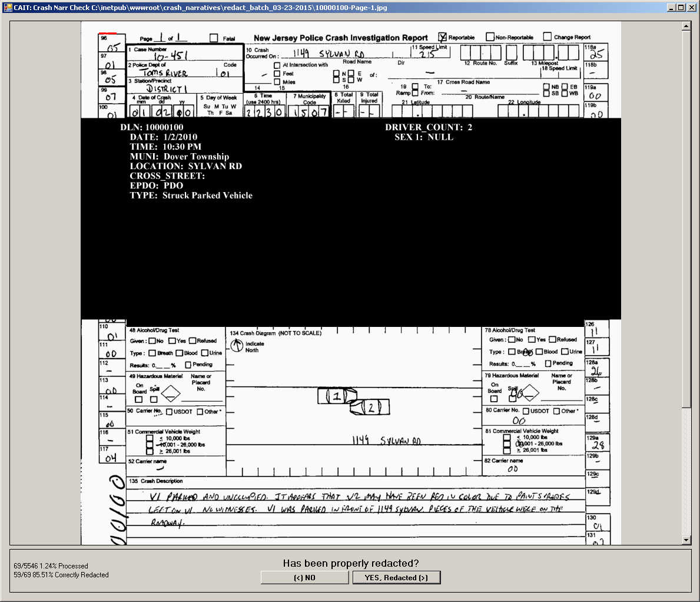Click the 'SEX 1: NULL' text
Image resolution: width=700 pixels, height=602 pixels.
pyautogui.click(x=424, y=137)
